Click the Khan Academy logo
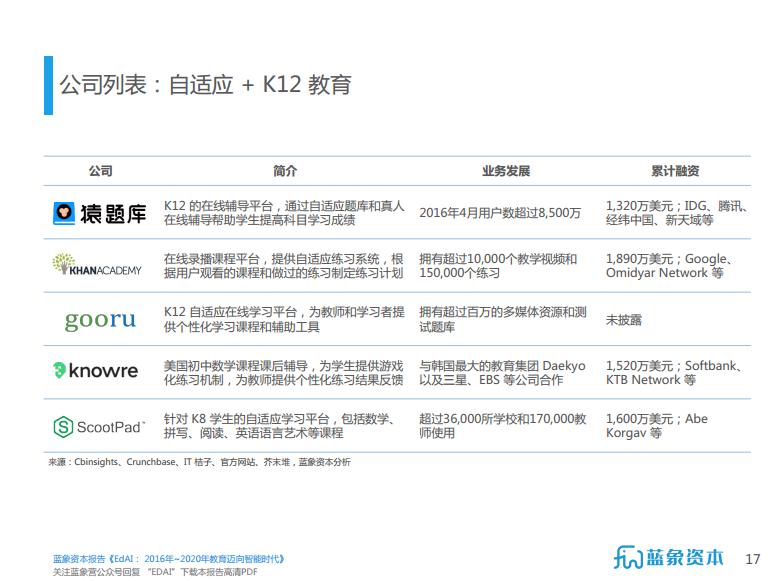The image size is (778, 581). (97, 264)
